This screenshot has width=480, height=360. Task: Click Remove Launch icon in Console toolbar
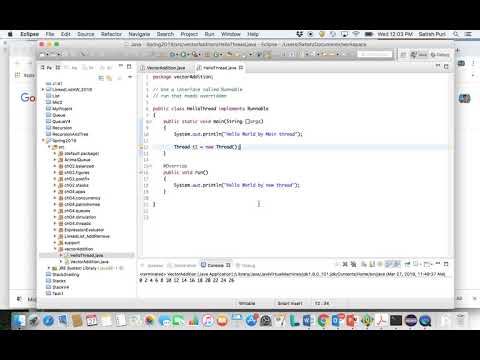pos(345,264)
